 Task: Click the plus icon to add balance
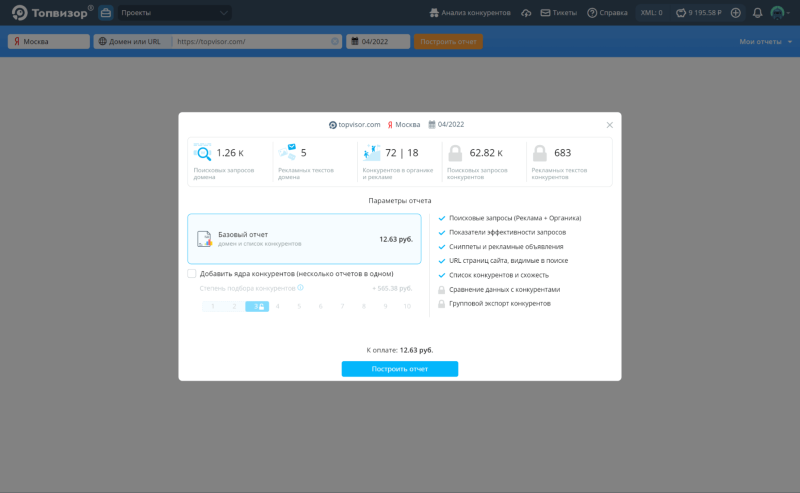tap(736, 13)
